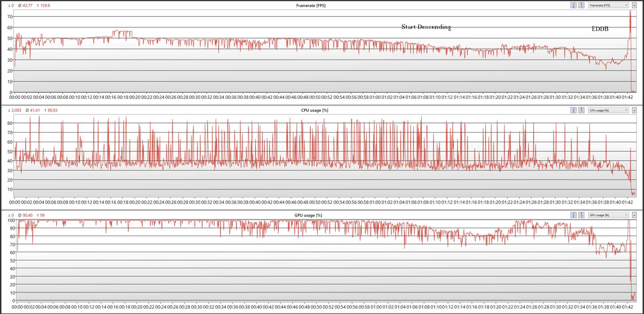
Task: Open the CPU usage [%] sensor dropdown
Action: click(608, 110)
